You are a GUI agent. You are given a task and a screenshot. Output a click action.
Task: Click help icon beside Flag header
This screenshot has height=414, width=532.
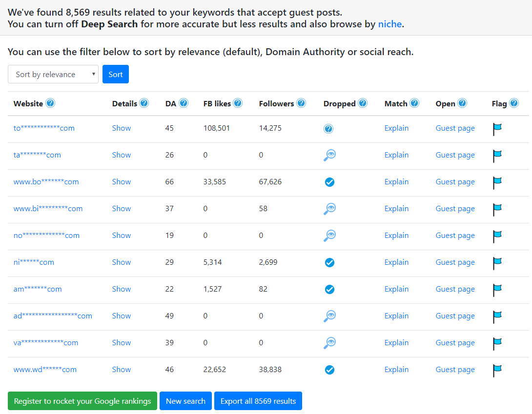514,103
